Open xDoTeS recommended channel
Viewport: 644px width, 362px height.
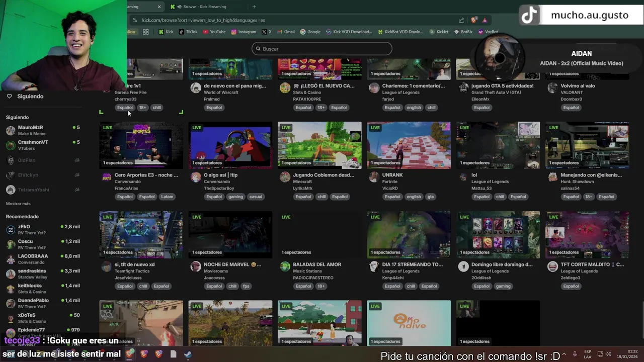coord(43,318)
